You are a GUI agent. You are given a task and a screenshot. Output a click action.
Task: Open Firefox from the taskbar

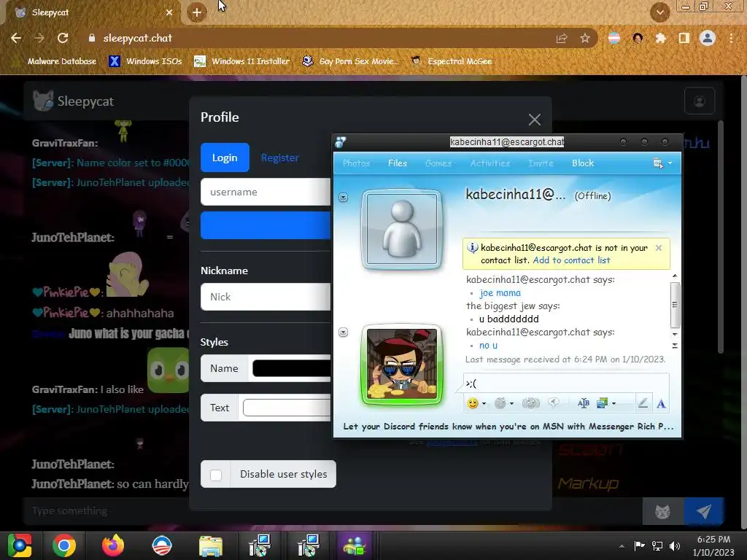pos(113,545)
